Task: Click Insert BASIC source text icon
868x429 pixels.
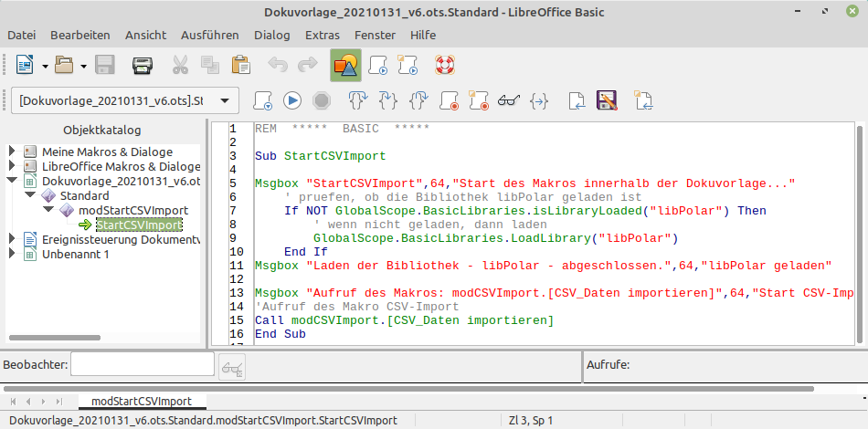Action: coord(577,100)
